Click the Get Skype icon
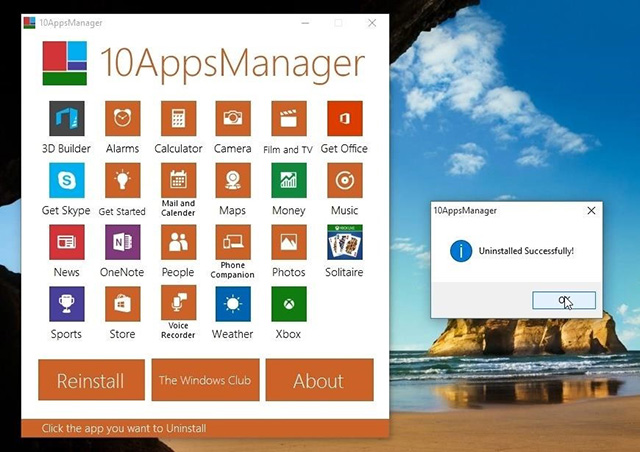Viewport: 640px width, 452px height. tap(67, 180)
